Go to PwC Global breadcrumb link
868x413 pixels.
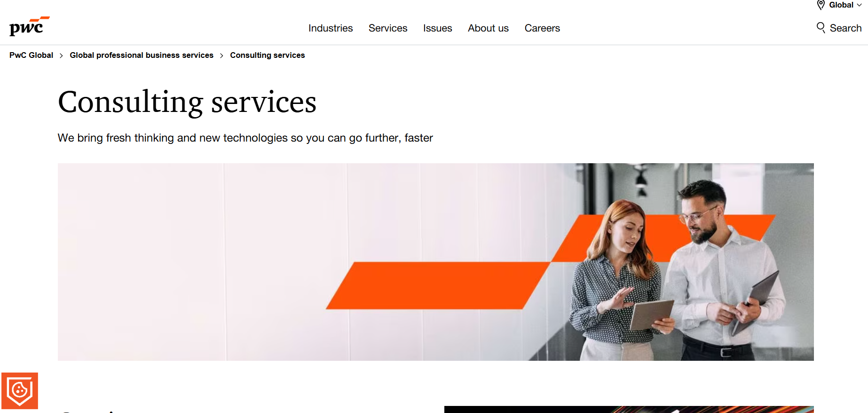[x=31, y=55]
